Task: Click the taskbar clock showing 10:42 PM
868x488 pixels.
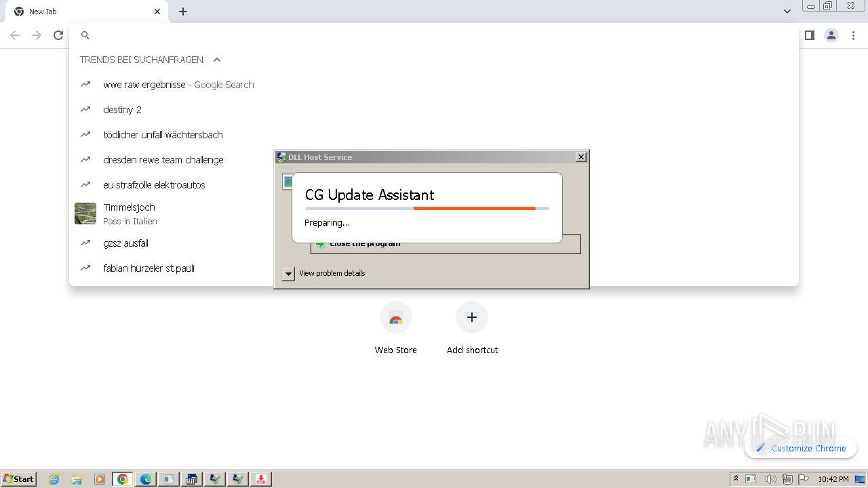Action: tap(833, 479)
